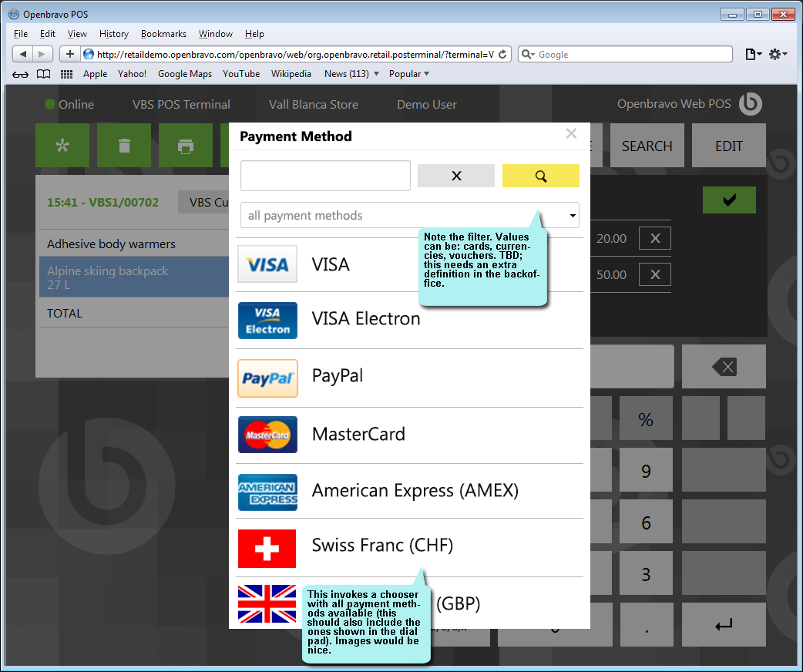Image resolution: width=803 pixels, height=672 pixels.
Task: Click the SEARCH tab button
Action: pyautogui.click(x=647, y=146)
